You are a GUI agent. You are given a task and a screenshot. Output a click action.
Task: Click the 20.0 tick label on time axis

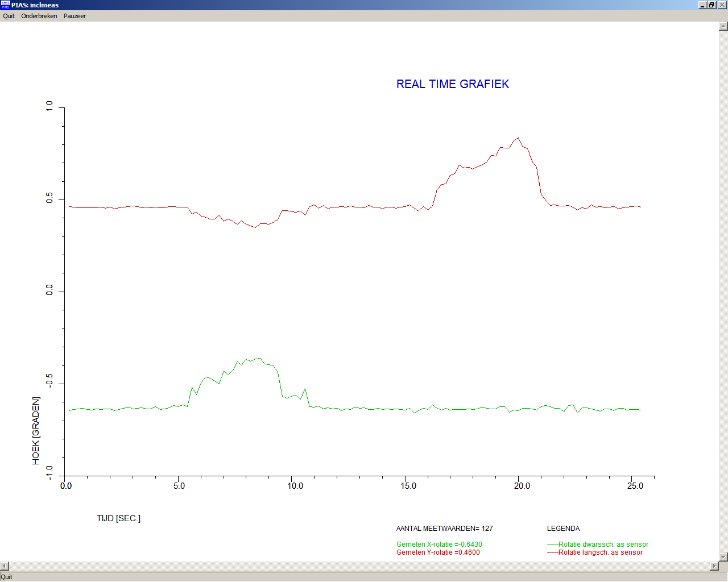[522, 486]
